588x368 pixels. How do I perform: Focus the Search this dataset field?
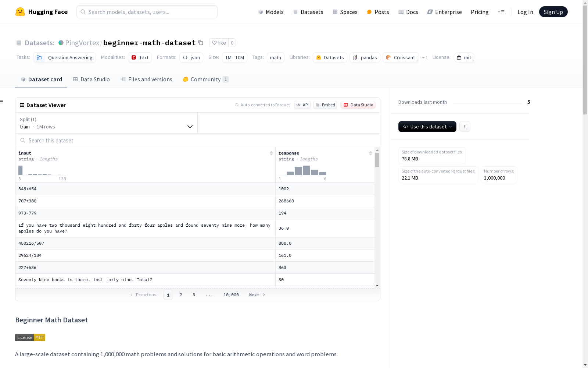coord(198,140)
